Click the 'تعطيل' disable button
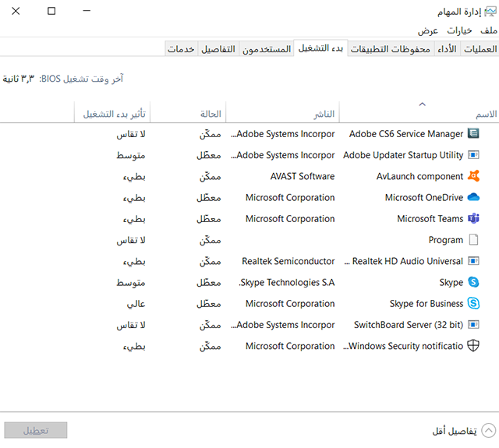This screenshot has height=448, width=499. [x=36, y=430]
